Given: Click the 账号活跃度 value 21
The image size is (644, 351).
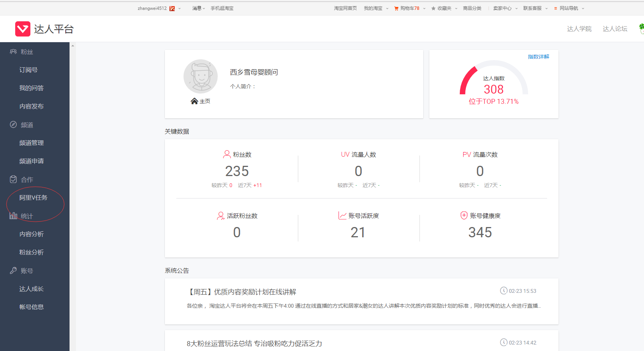Looking at the screenshot, I should pos(358,232).
